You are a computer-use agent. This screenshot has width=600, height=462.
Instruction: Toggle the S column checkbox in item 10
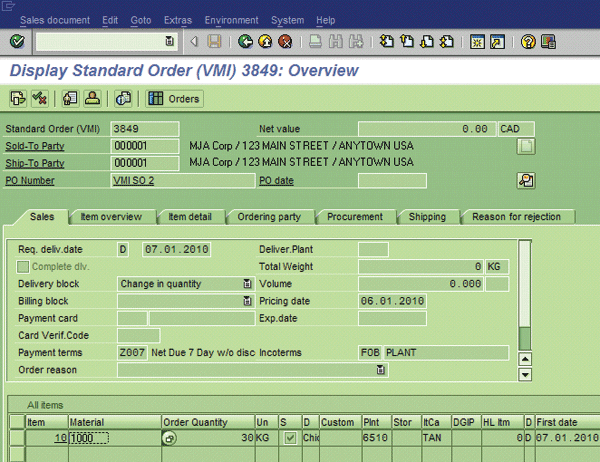pos(290,438)
